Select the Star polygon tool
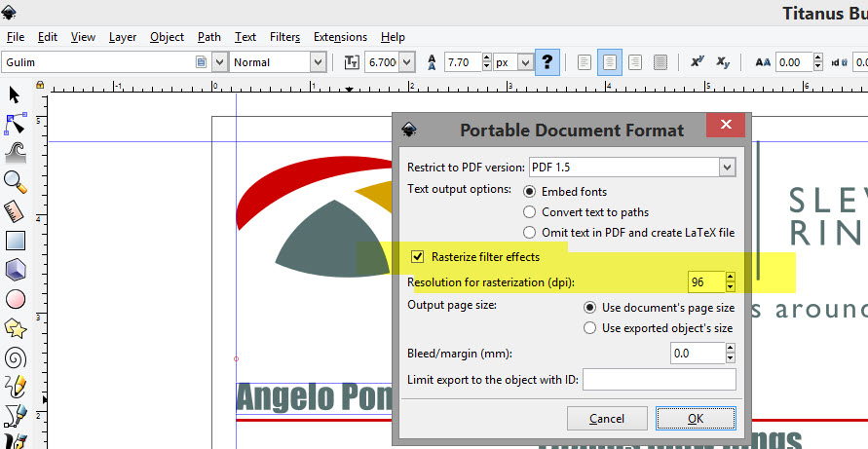 (x=15, y=328)
